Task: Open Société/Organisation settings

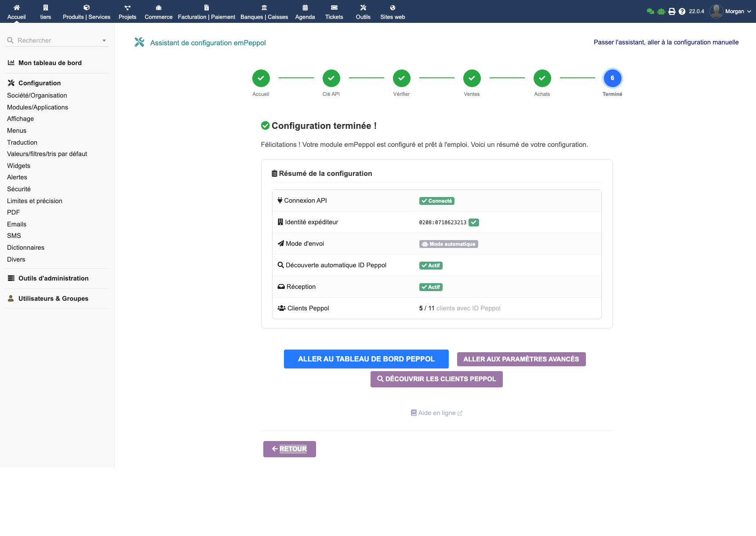Action: pos(37,95)
